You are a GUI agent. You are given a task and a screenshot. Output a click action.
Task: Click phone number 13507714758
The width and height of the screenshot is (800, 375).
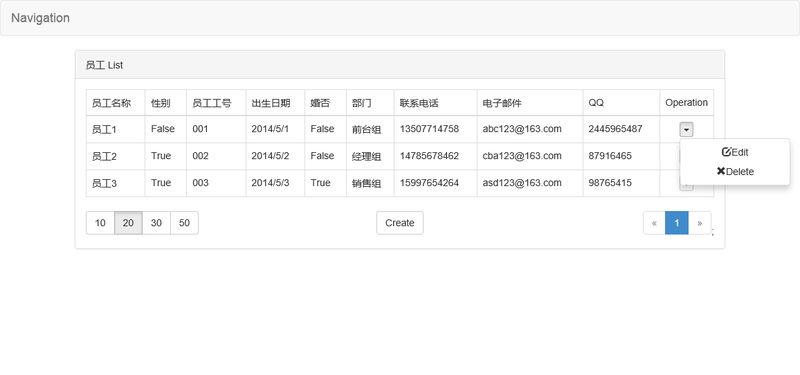tap(430, 129)
